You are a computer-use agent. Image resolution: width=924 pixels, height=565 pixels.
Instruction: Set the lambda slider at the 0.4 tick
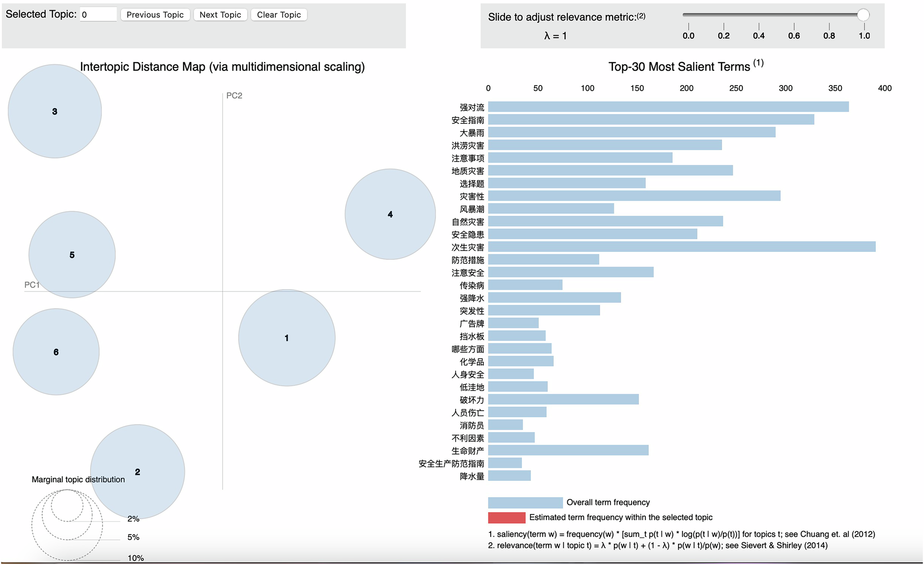(x=759, y=15)
